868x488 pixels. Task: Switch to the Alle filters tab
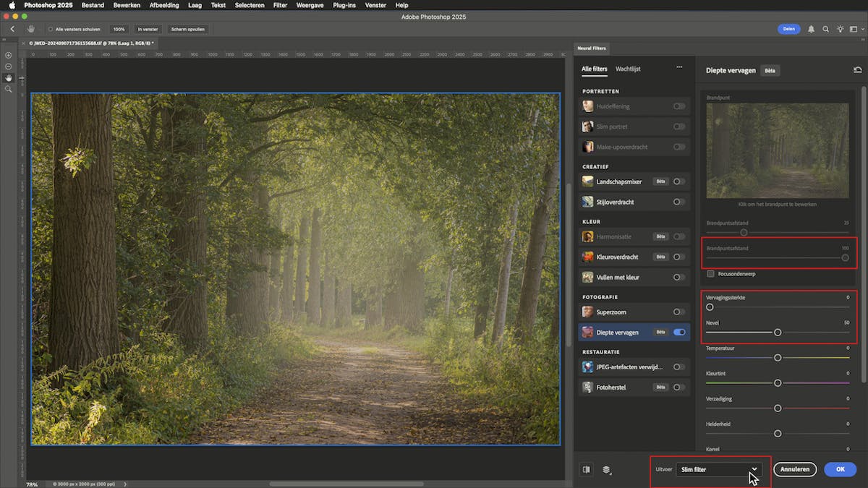(x=595, y=69)
